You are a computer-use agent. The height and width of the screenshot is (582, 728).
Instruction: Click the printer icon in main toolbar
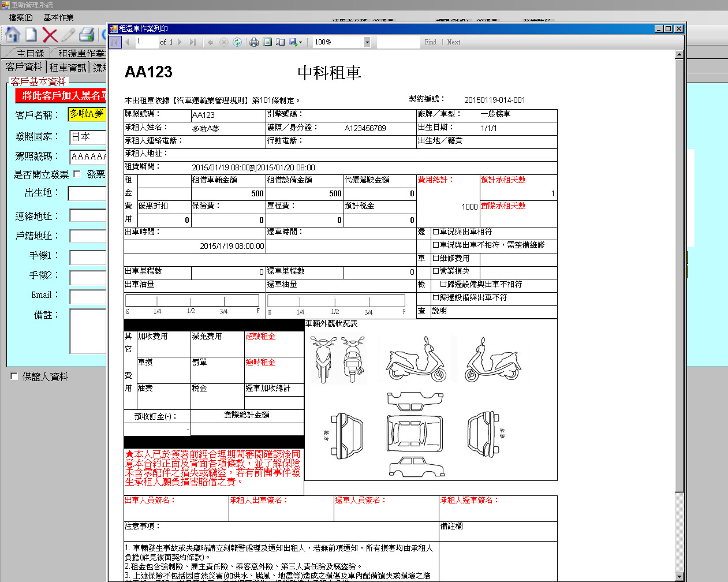87,35
